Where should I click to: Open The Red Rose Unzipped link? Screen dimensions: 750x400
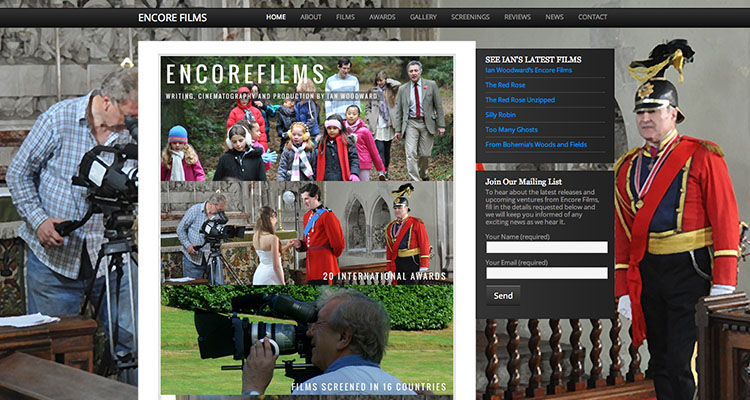coord(520,100)
